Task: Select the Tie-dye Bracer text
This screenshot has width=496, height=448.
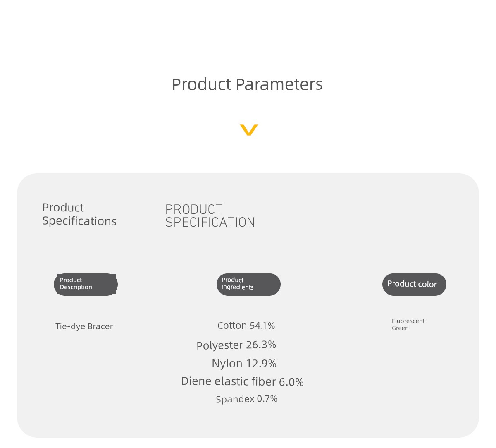Action: [84, 326]
